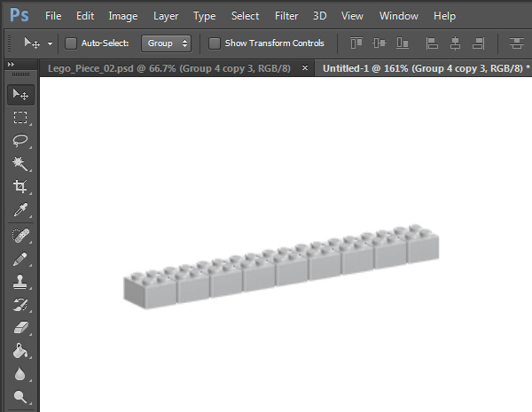Screen dimensions: 532x412
Task: Select the Dodge tool
Action: coord(20,397)
